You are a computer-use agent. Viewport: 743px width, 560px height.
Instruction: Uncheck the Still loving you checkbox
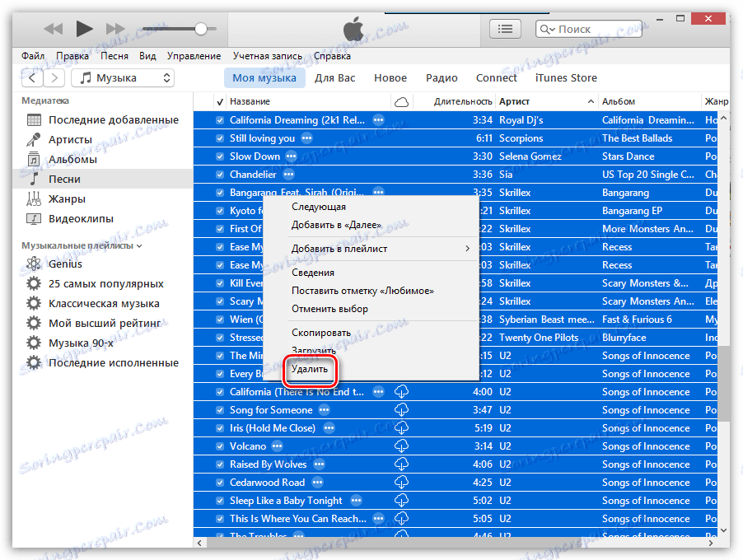tap(220, 138)
